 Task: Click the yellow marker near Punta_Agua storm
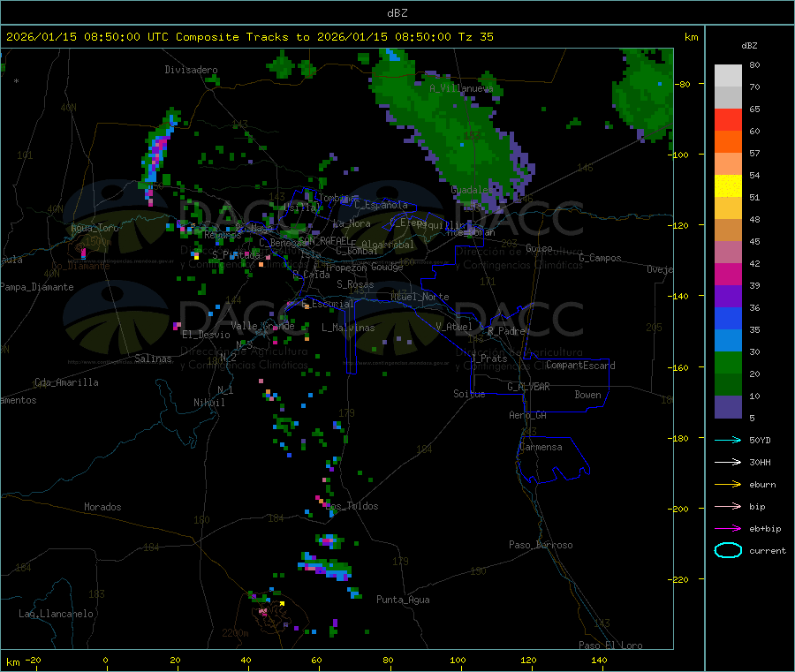pyautogui.click(x=282, y=604)
